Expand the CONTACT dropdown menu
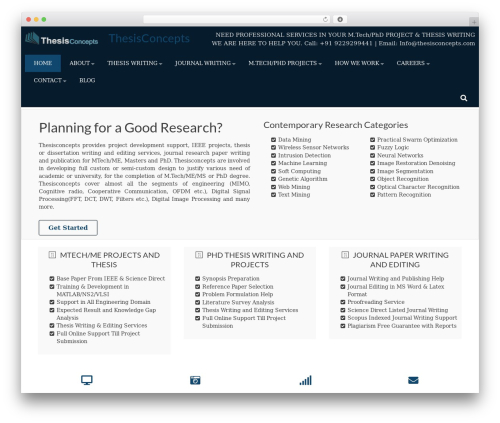Image resolution: width=500 pixels, height=423 pixels. tap(50, 80)
